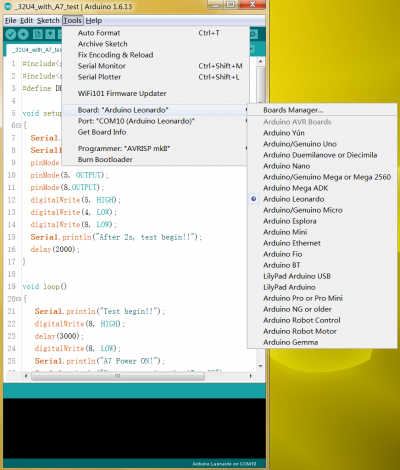The width and height of the screenshot is (400, 470).
Task: Click code line Serial.println("A7 Power ON!")
Action: [100, 361]
